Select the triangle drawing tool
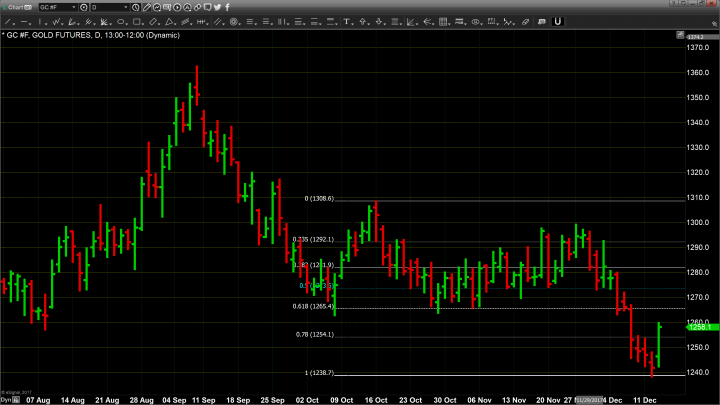Viewport: 720px width, 405px height. (170, 22)
